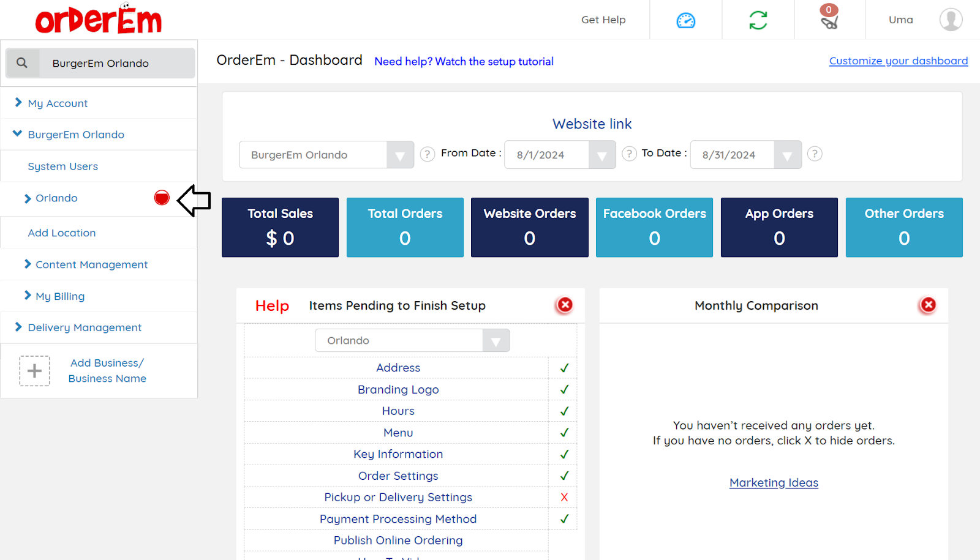Screen dimensions: 980x560
Task: Open the From Date dropdown
Action: click(601, 155)
